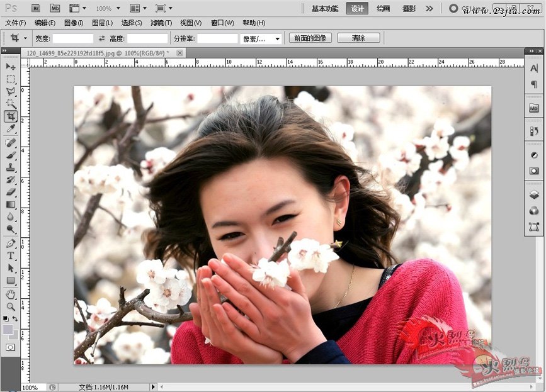Image resolution: width=546 pixels, height=392 pixels.
Task: Select the Move tool
Action: 11,67
